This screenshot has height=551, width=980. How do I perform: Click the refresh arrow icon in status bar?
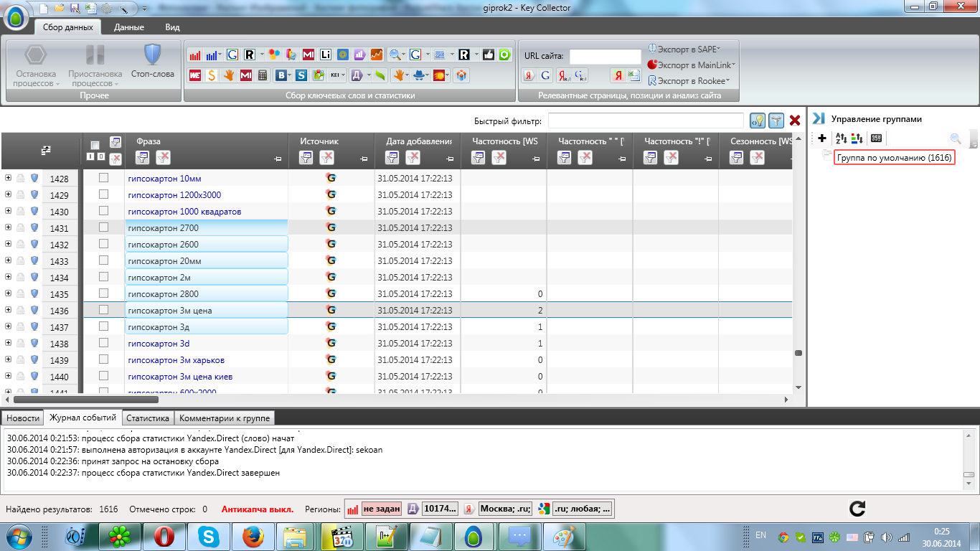click(857, 509)
